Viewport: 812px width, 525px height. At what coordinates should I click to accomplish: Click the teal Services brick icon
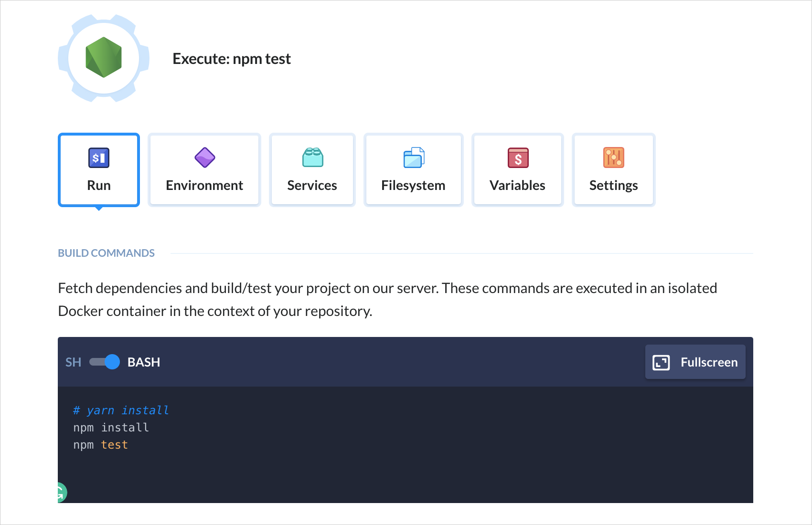pos(313,157)
